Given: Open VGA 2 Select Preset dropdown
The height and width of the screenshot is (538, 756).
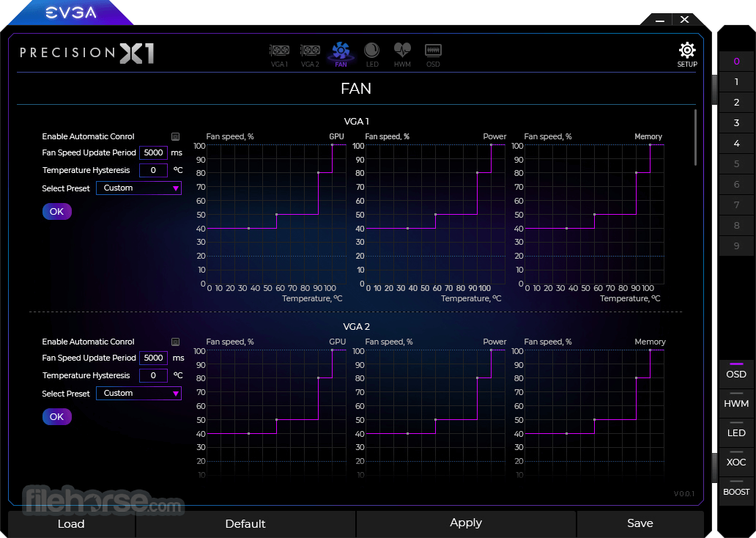Looking at the screenshot, I should pos(139,394).
